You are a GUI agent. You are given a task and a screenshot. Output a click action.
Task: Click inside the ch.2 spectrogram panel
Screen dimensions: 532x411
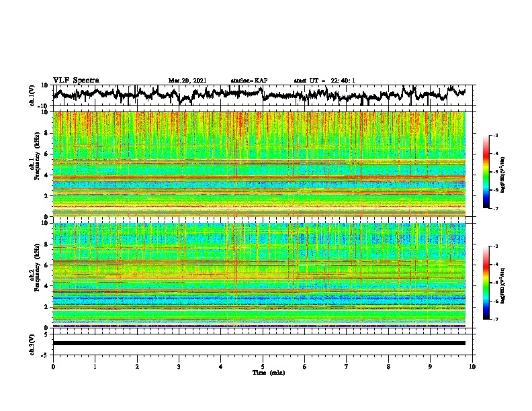coord(259,275)
